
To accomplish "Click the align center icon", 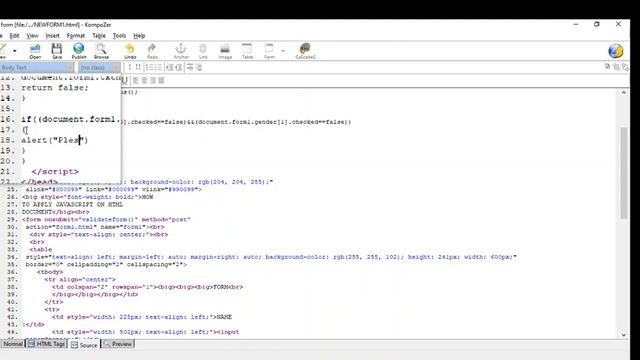I will pyautogui.click(x=144, y=80).
